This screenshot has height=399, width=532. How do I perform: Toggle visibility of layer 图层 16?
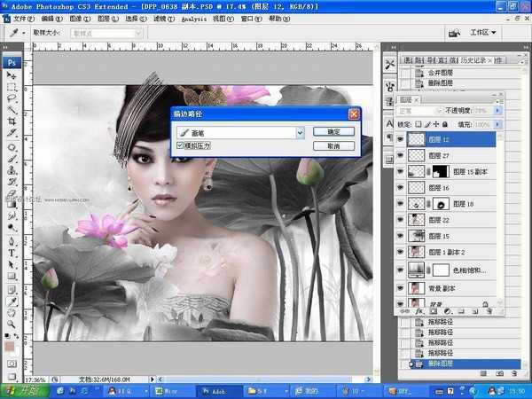(401, 188)
